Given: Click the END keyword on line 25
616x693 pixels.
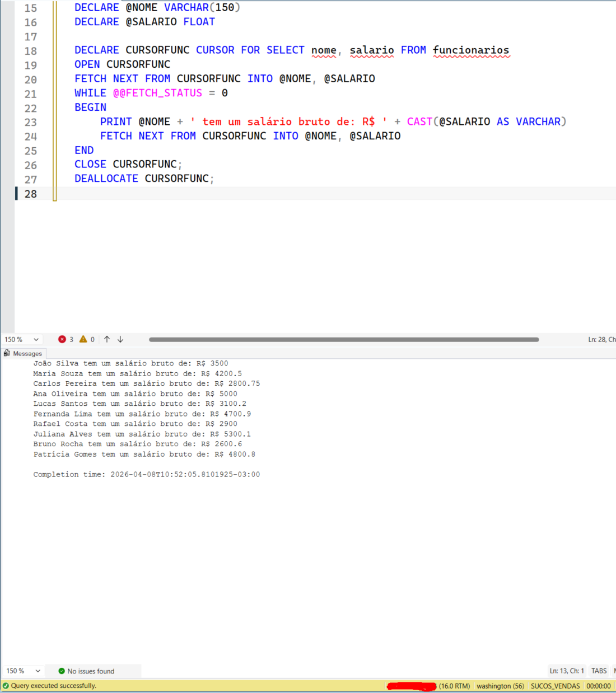Looking at the screenshot, I should click(84, 150).
